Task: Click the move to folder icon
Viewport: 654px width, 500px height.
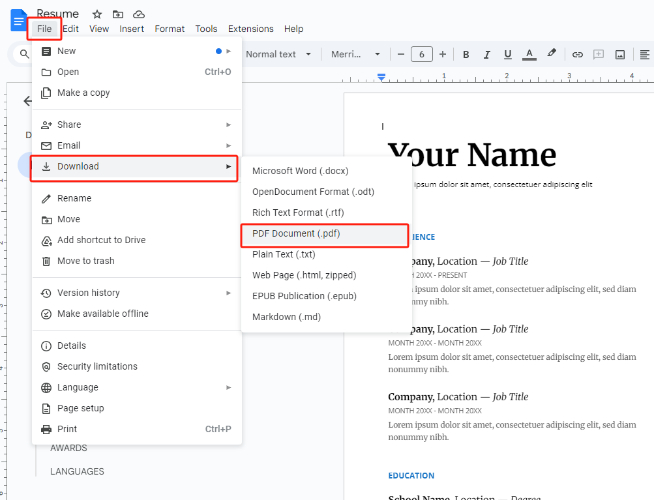Action: pos(118,14)
